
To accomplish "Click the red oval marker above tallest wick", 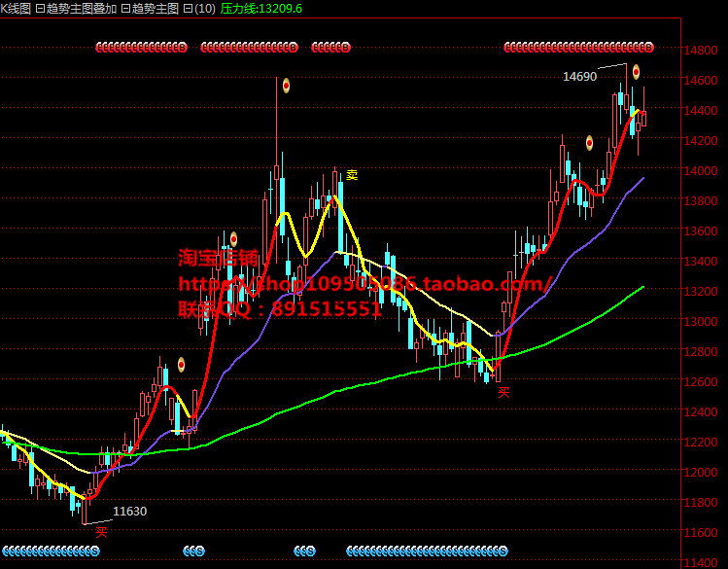I will (287, 86).
